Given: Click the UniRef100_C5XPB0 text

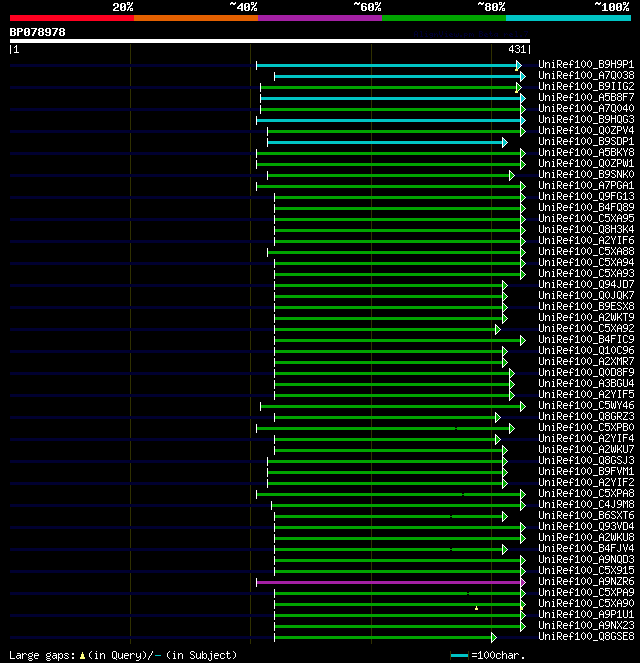Looking at the screenshot, I should point(586,427).
